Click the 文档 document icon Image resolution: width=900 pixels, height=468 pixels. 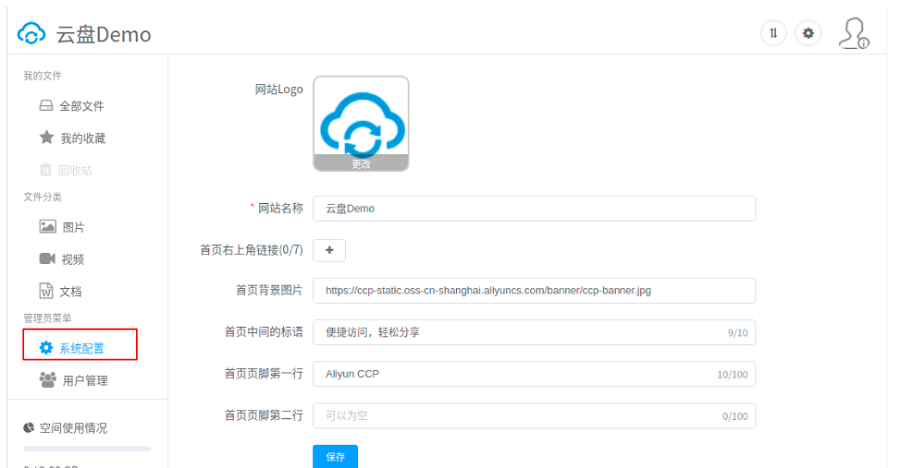pos(46,291)
